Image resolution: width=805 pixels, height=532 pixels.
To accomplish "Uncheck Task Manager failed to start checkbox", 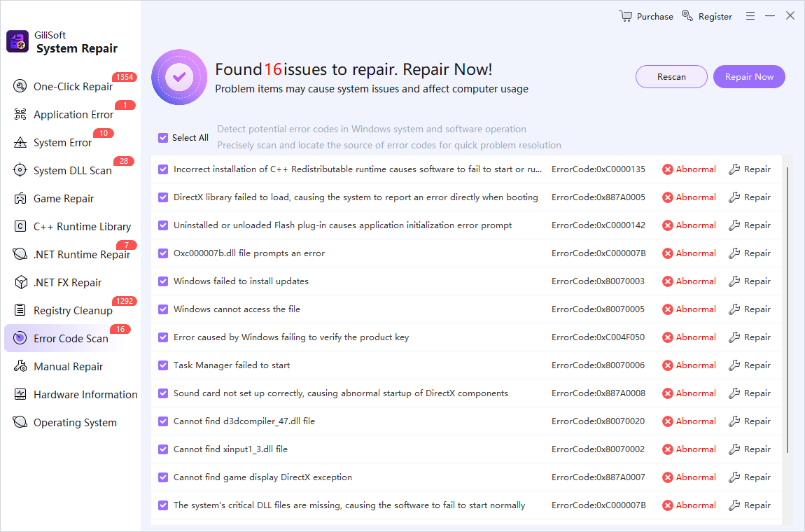I will (x=163, y=365).
